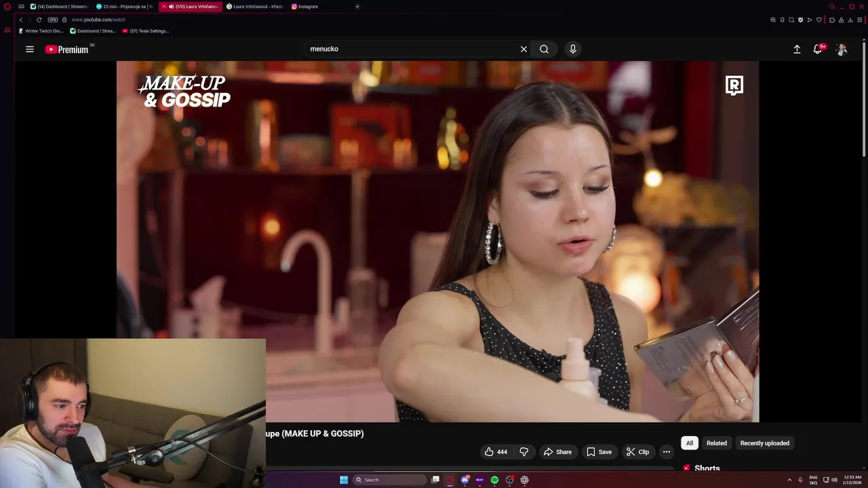868x488 pixels.
Task: Open Spotify from the taskbar
Action: 494,480
